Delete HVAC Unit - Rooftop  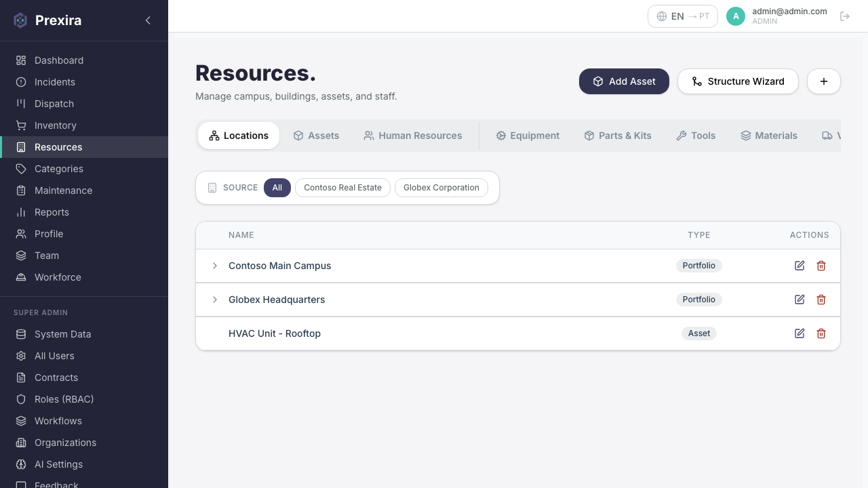click(x=821, y=333)
